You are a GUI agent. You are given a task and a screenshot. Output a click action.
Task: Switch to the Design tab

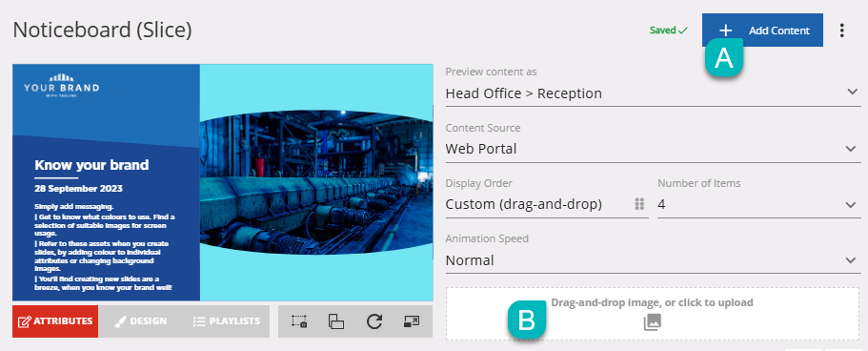[x=141, y=321]
